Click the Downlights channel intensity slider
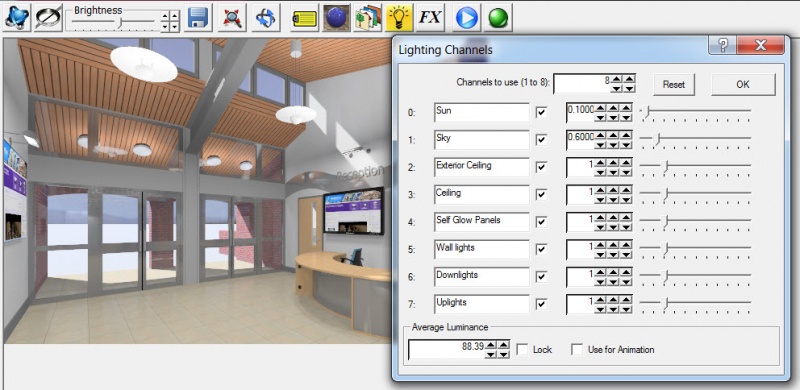 coord(695,277)
